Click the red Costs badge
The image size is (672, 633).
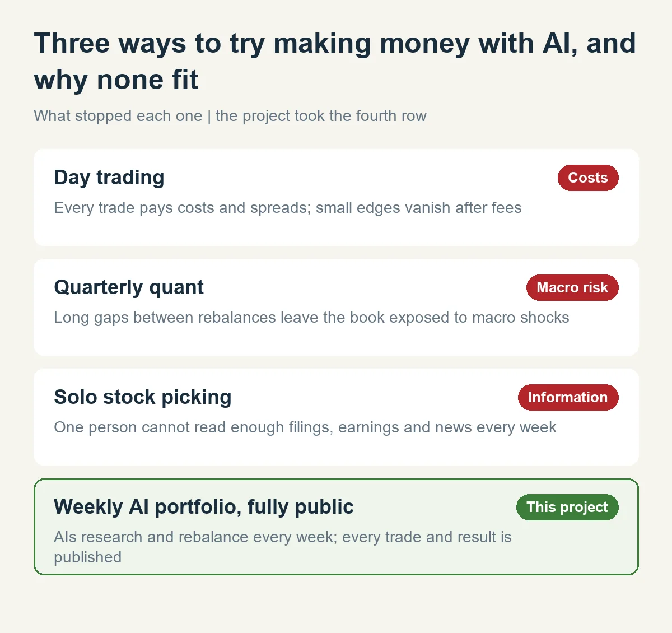(588, 178)
